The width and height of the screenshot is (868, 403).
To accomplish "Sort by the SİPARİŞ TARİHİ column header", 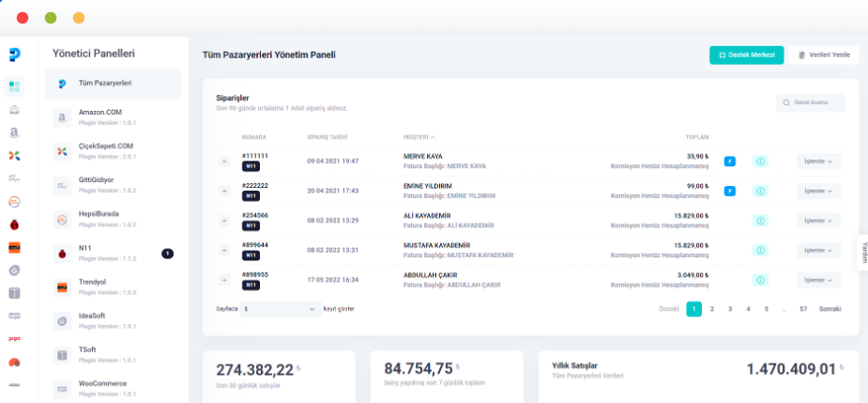I will pyautogui.click(x=327, y=137).
